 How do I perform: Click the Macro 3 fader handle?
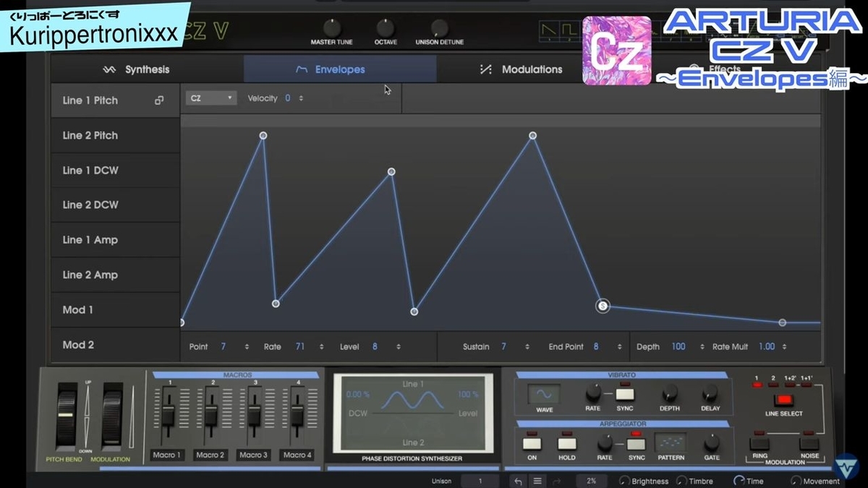click(255, 416)
